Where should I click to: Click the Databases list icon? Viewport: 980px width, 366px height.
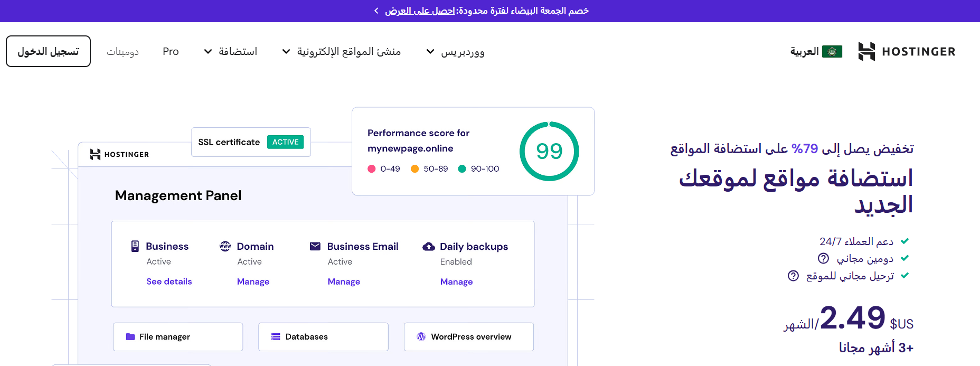276,337
